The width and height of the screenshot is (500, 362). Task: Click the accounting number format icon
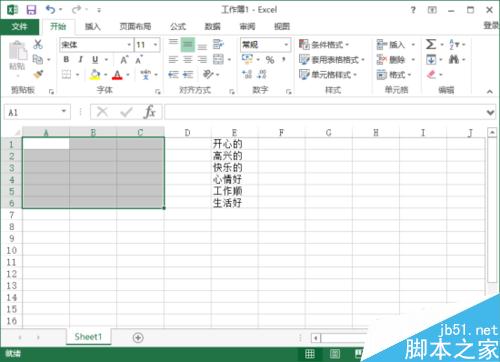coord(247,59)
